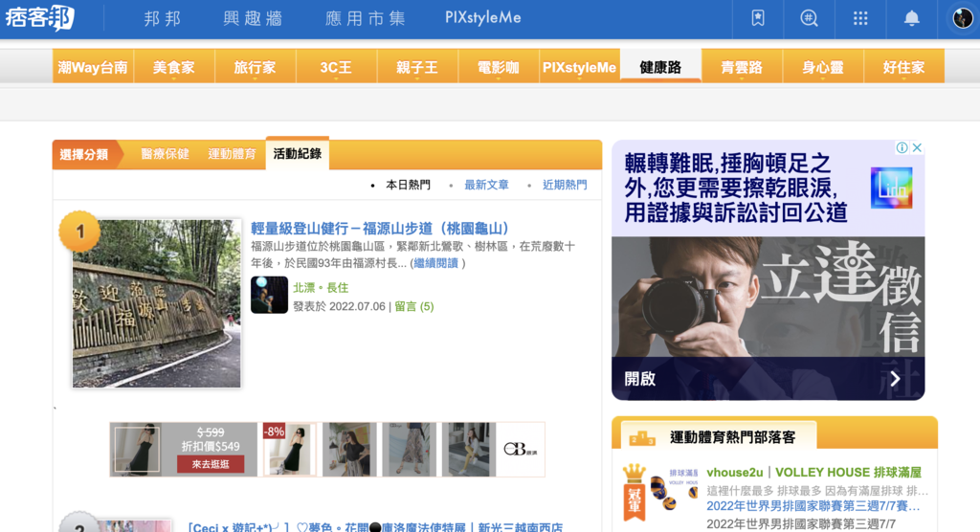Click the 開啟 ad button
Viewport: 980px width, 532px height.
coord(640,379)
